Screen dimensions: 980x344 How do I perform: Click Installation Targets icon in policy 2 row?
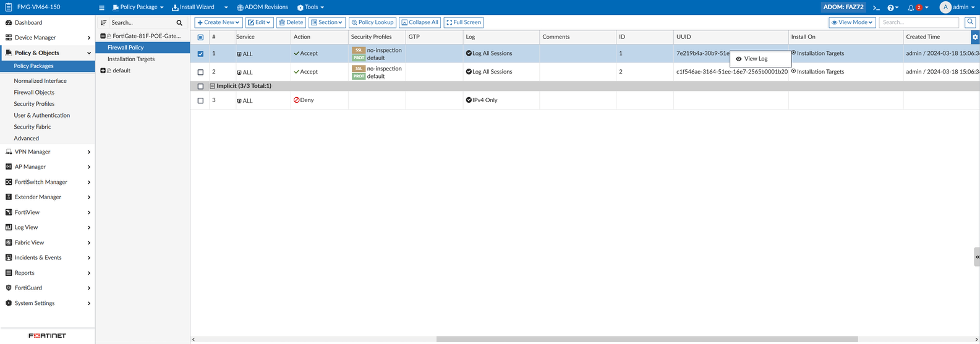[794, 71]
